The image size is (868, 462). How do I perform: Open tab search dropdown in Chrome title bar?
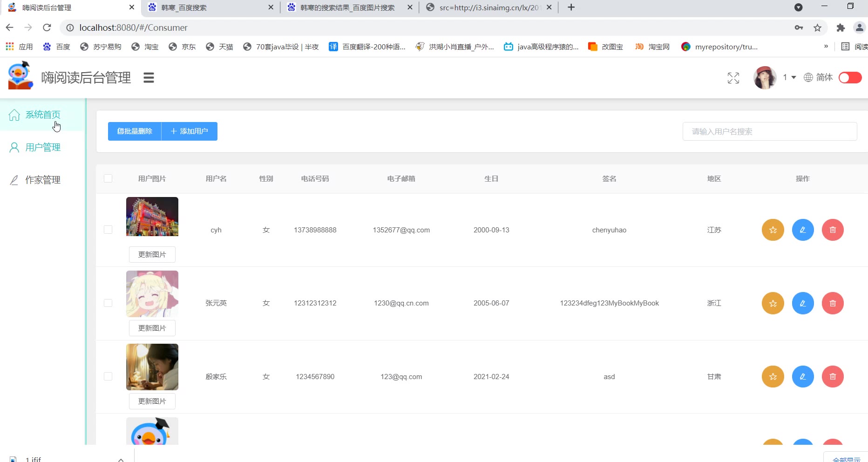click(x=798, y=7)
